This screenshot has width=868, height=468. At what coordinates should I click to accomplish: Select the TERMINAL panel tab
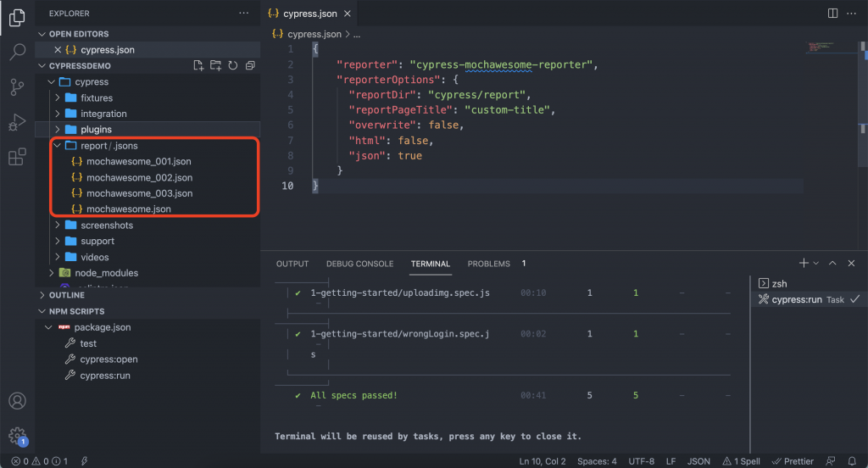pos(430,264)
